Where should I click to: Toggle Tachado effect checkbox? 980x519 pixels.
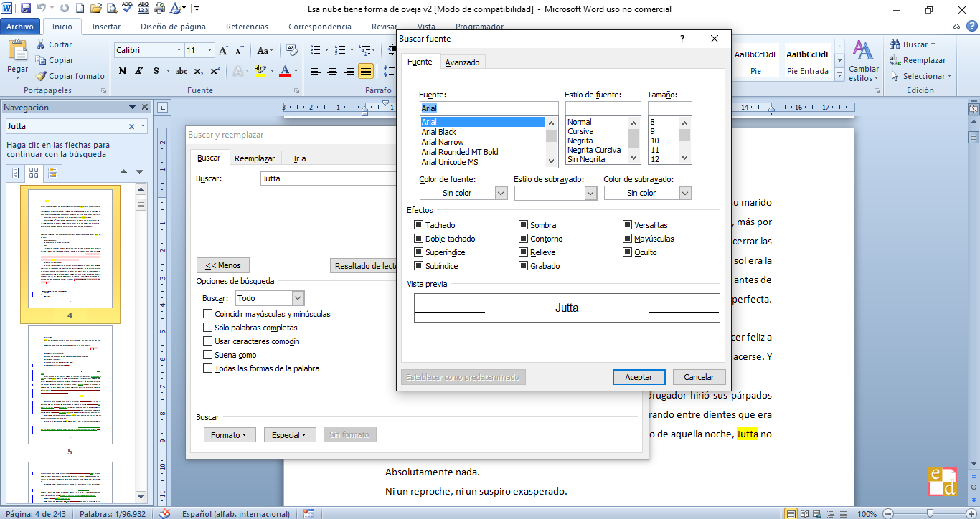[x=418, y=225]
